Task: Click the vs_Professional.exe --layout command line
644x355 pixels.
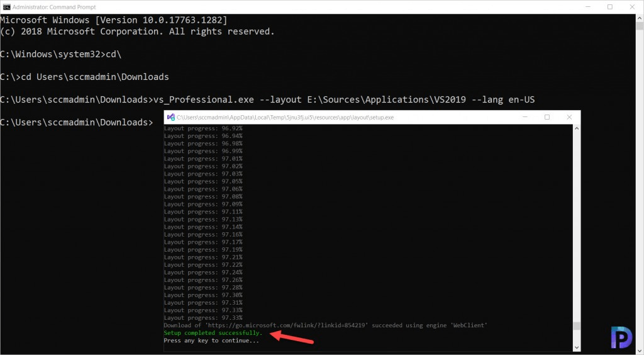Action: tap(267, 99)
